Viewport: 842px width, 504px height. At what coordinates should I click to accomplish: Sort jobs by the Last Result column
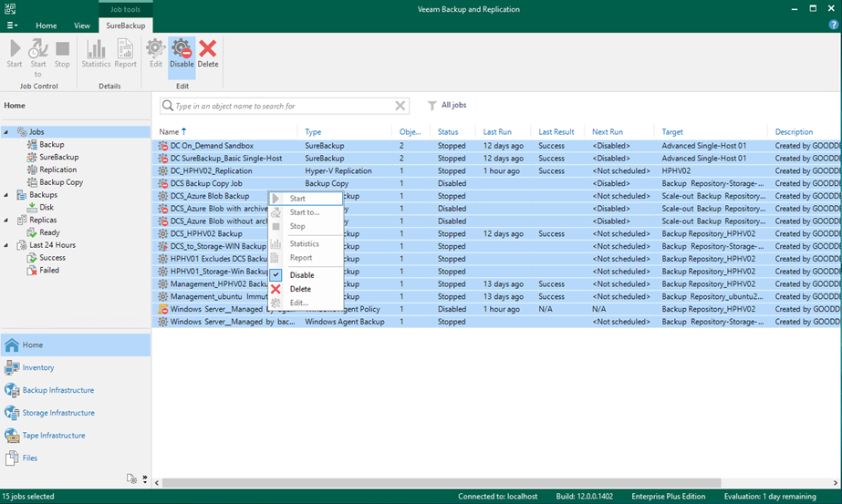tap(556, 132)
